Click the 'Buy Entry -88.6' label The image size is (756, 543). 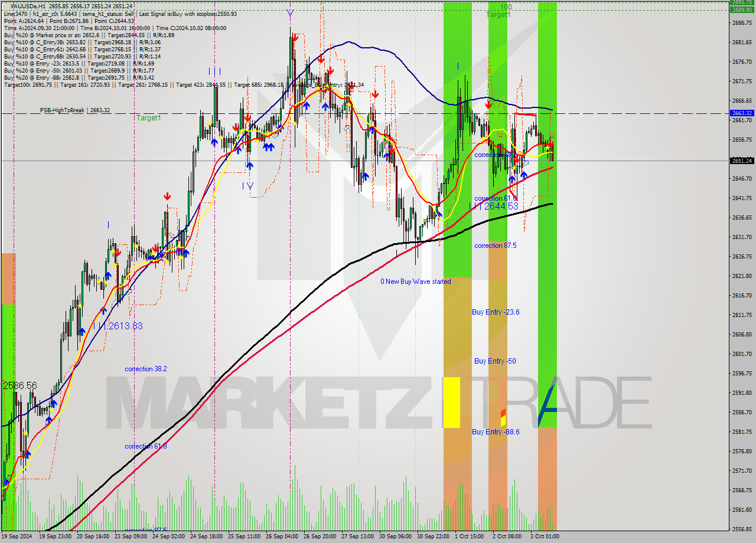click(x=496, y=432)
